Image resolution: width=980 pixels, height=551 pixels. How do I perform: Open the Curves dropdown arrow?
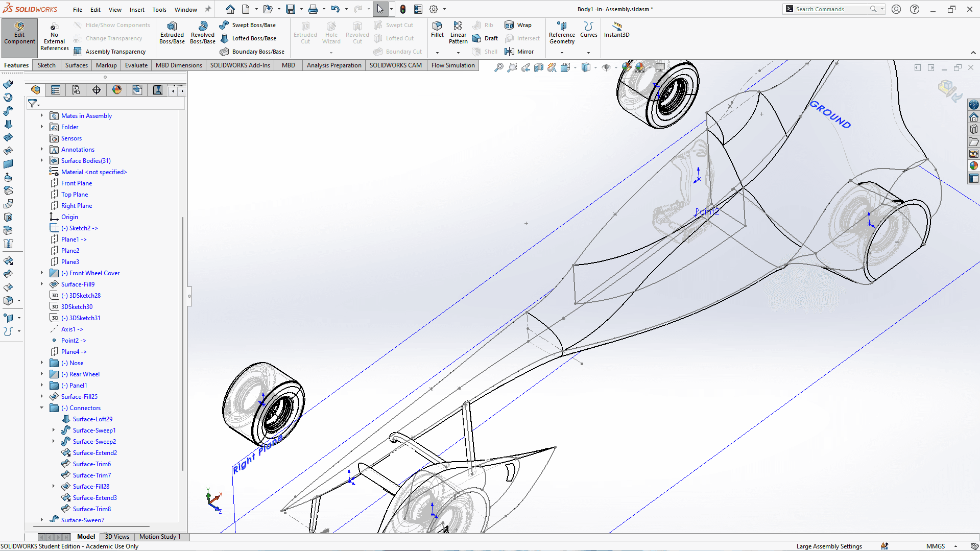[x=588, y=53]
